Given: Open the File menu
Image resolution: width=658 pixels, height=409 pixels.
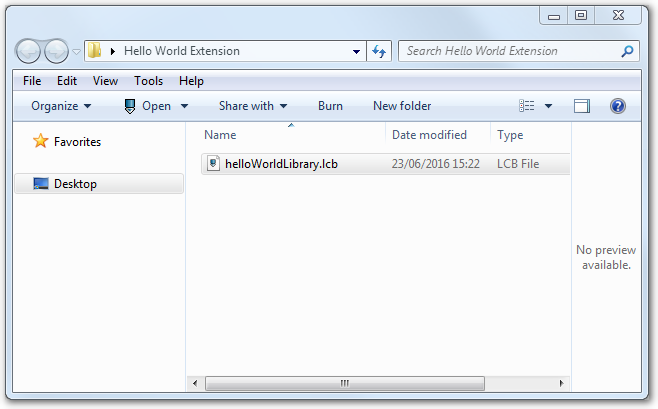Looking at the screenshot, I should 32,81.
